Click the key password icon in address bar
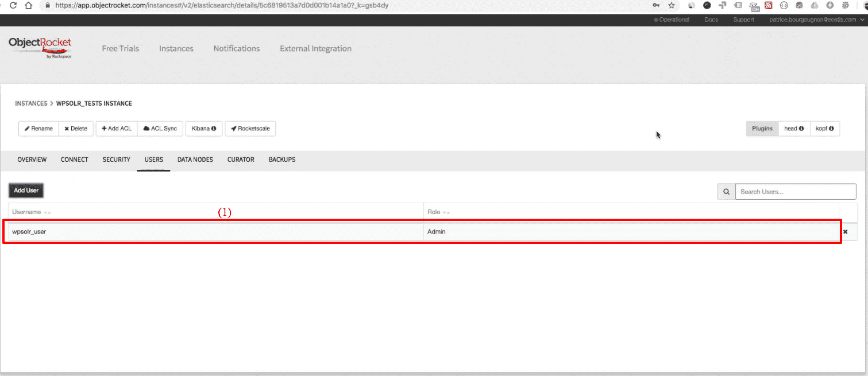The image size is (868, 376). (x=656, y=5)
